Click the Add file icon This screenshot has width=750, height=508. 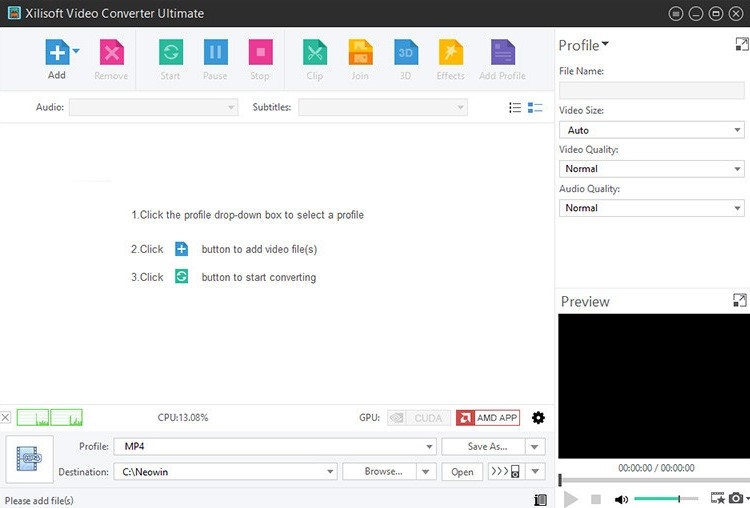[57, 52]
